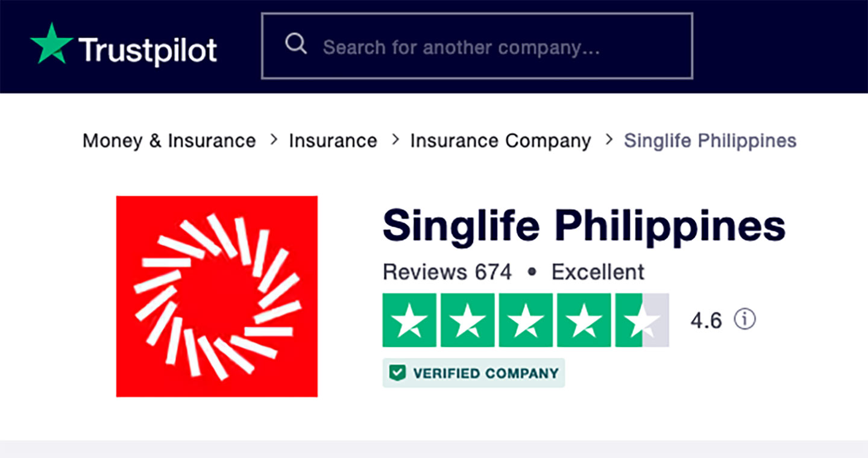Click the partially filled fifth star
868x458 pixels.
(642, 320)
